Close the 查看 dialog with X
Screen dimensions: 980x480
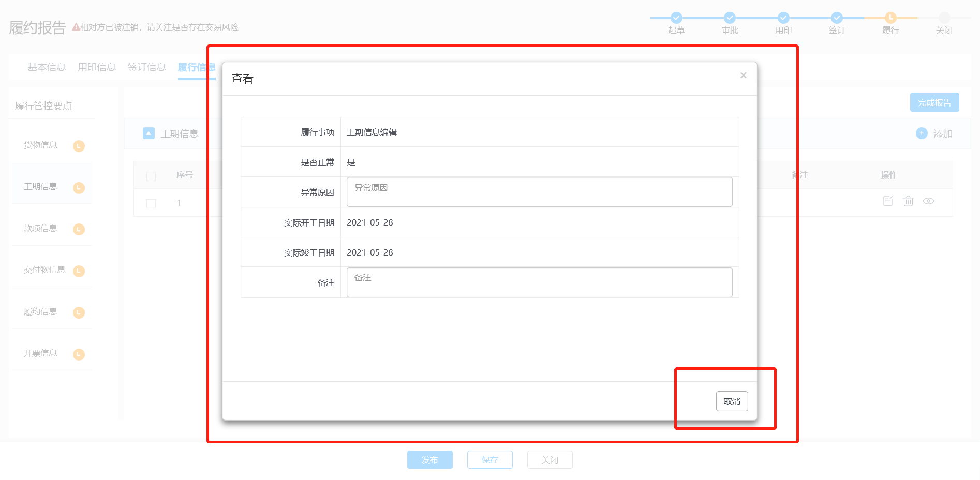pos(743,76)
